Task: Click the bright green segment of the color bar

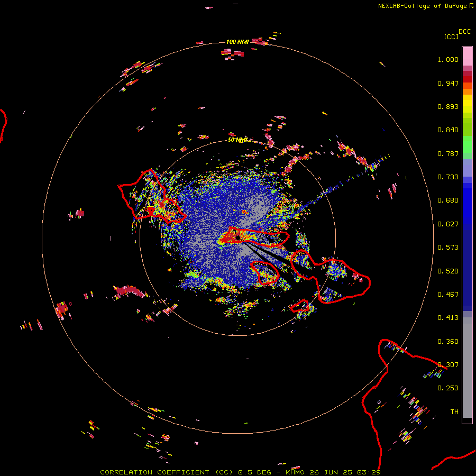Action: tap(467, 144)
